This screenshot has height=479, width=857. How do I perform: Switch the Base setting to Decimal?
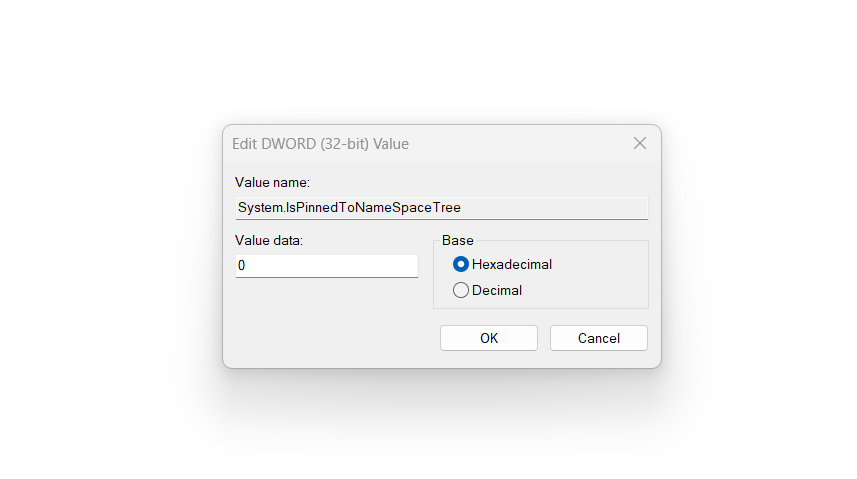coord(461,291)
